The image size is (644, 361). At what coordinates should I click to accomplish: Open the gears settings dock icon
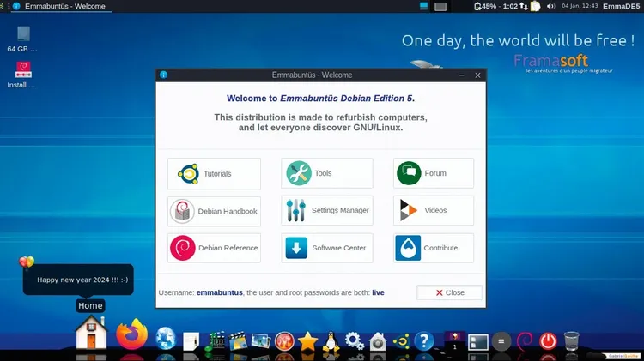(x=354, y=341)
